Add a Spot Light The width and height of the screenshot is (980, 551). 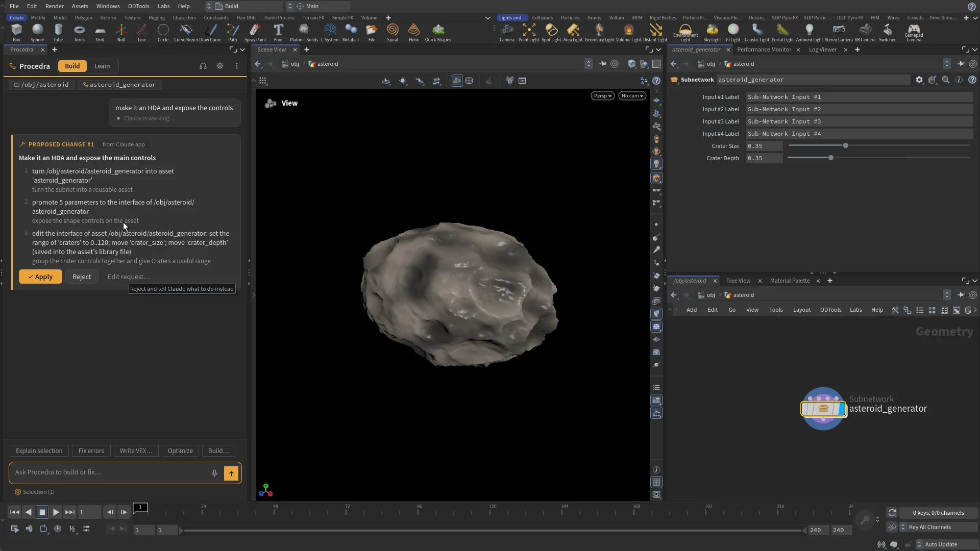(x=551, y=33)
